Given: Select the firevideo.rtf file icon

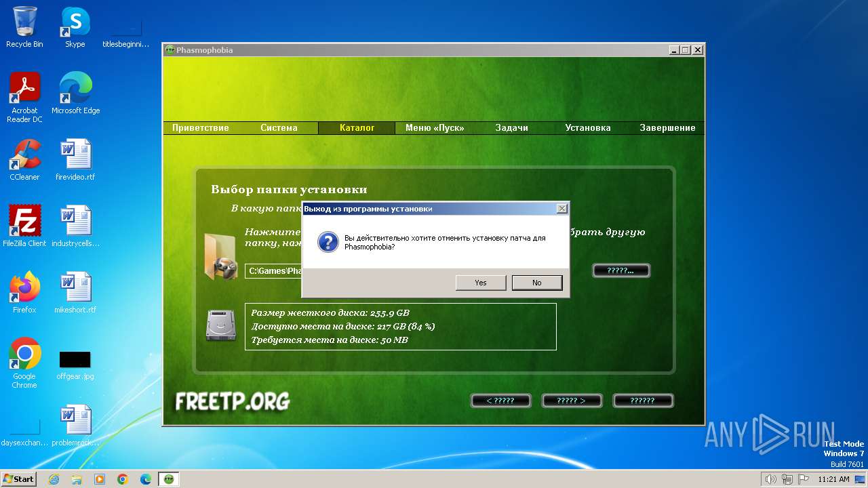Looking at the screenshot, I should click(x=75, y=160).
